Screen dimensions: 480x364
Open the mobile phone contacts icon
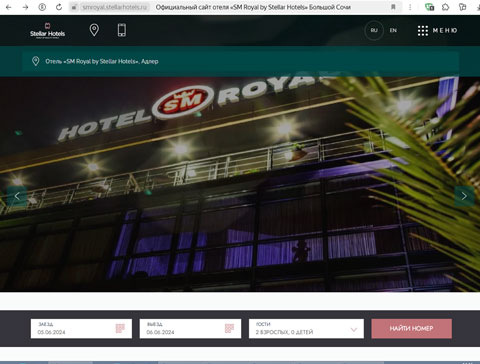point(122,30)
